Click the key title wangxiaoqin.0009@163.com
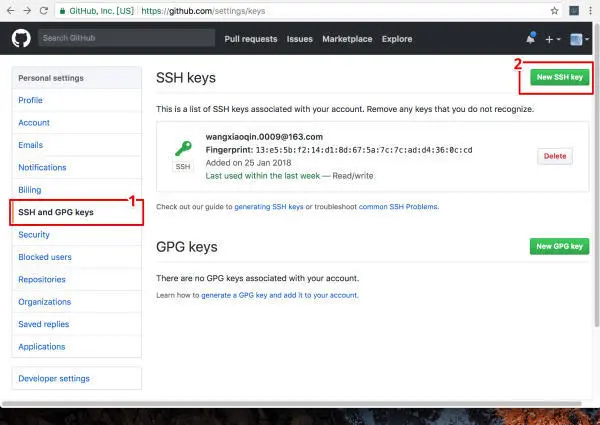600x425 pixels. (x=264, y=137)
